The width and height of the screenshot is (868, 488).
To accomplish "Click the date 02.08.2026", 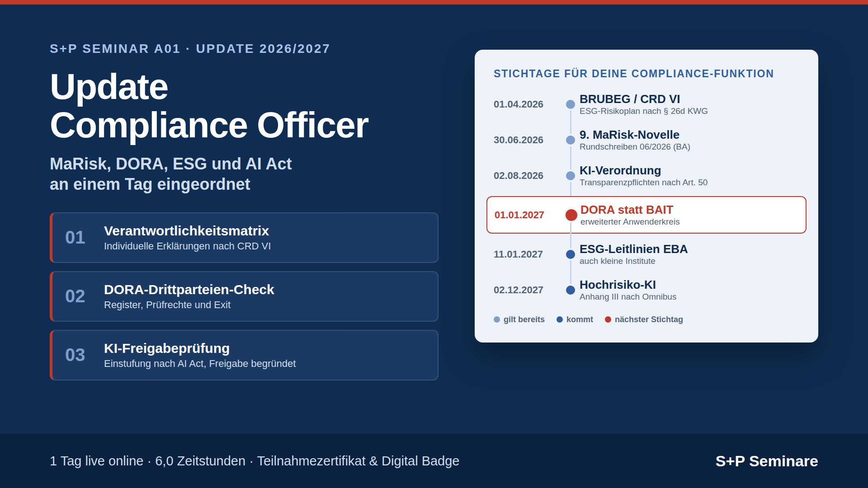I will pos(519,176).
